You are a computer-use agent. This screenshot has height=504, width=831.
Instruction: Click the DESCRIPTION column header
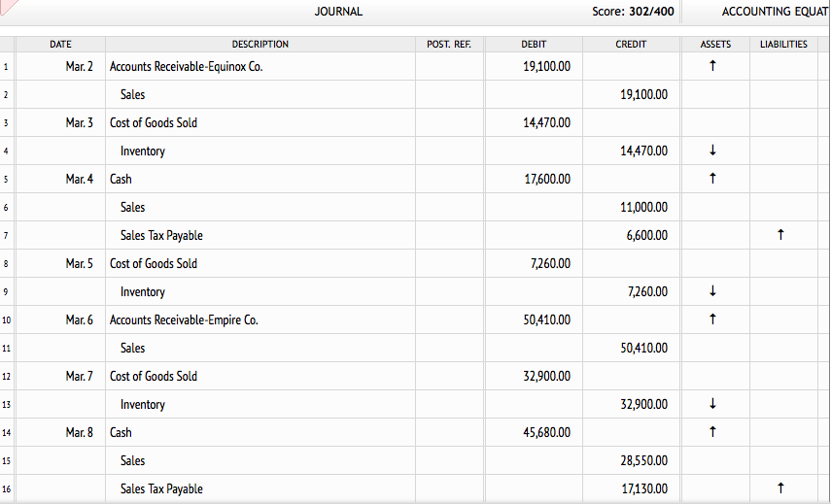[x=260, y=45]
